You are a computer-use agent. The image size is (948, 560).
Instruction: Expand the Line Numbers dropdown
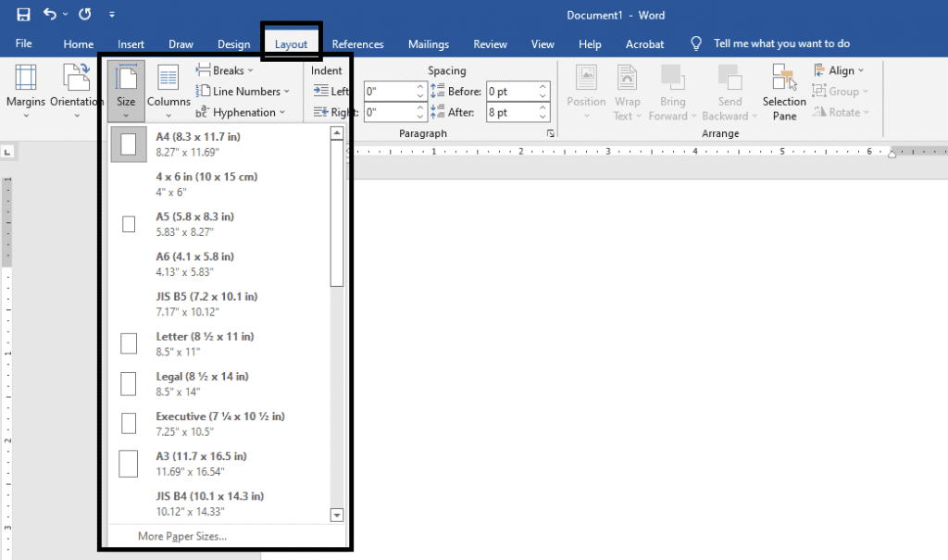coord(244,92)
